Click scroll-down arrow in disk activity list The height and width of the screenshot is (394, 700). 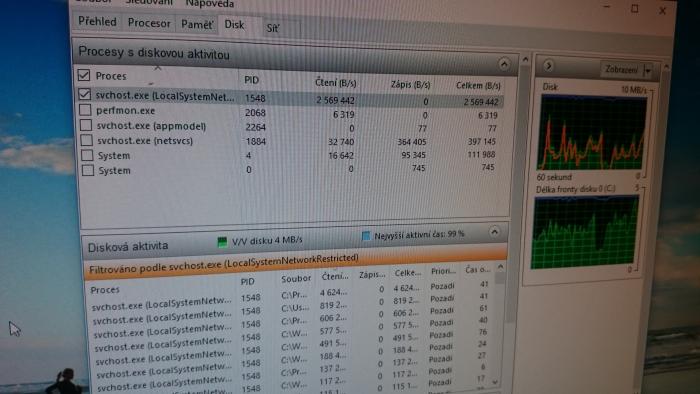tap(495, 382)
